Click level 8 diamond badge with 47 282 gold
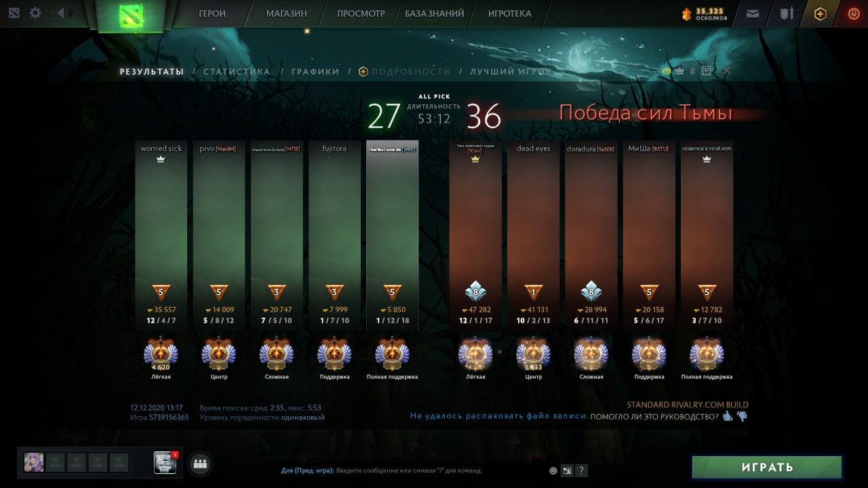The height and width of the screenshot is (488, 868). point(475,291)
